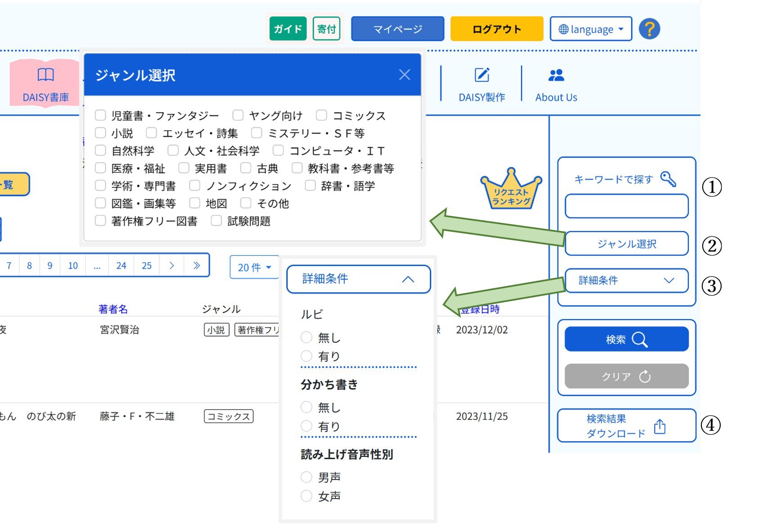Viewport: 763px width, 532px height.
Task: Click page 24 in pagination
Action: click(x=121, y=266)
